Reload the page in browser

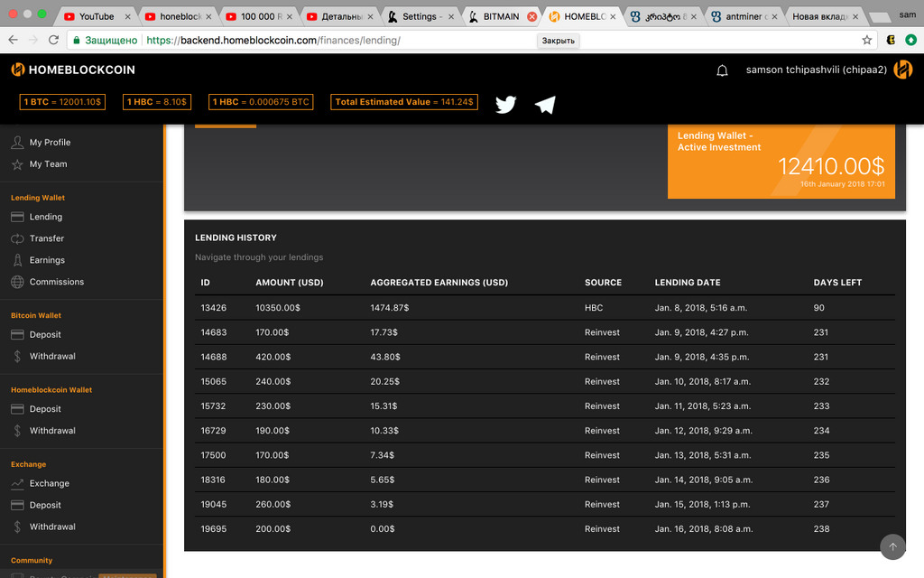[x=53, y=40]
